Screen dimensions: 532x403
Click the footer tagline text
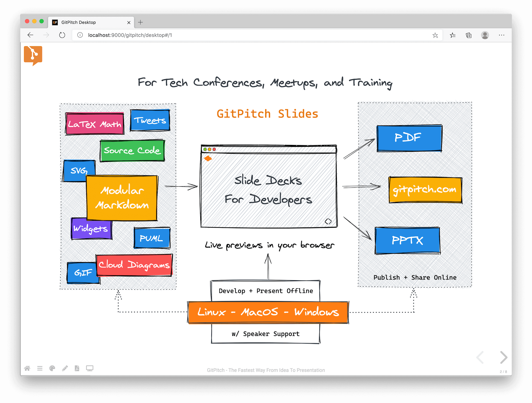point(266,370)
